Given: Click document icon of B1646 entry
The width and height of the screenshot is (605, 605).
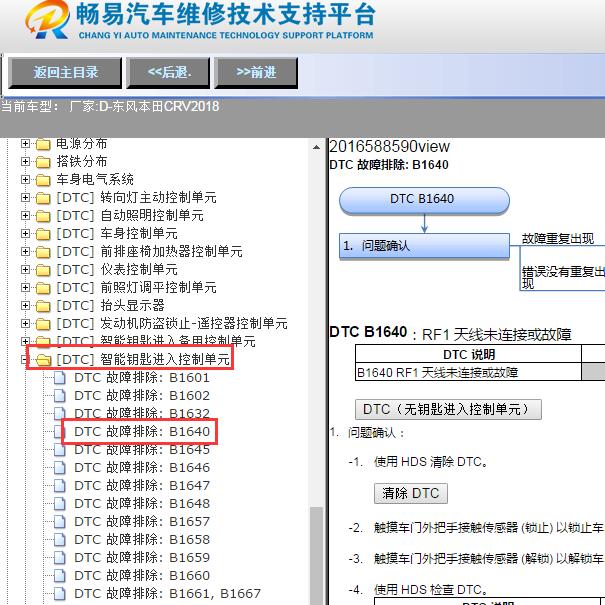Looking at the screenshot, I should pyautogui.click(x=59, y=468).
